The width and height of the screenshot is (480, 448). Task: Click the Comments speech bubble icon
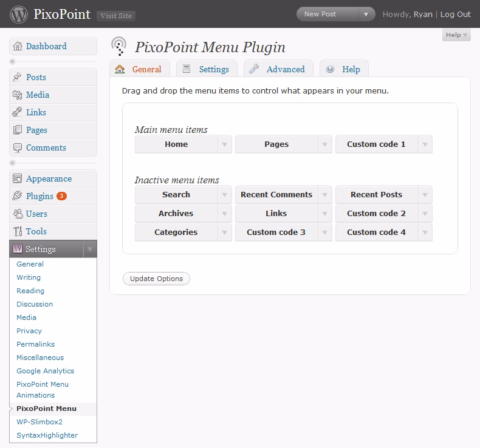pos(18,148)
